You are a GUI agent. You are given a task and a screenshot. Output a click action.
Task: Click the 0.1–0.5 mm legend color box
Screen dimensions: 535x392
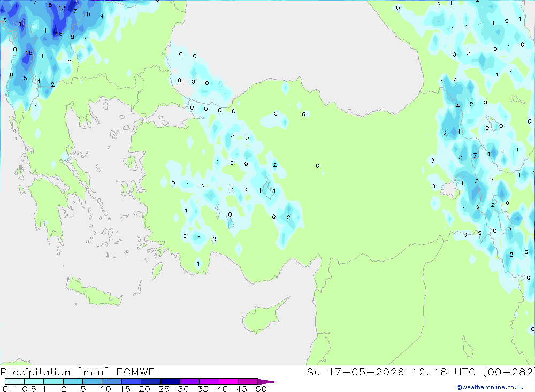(14, 381)
